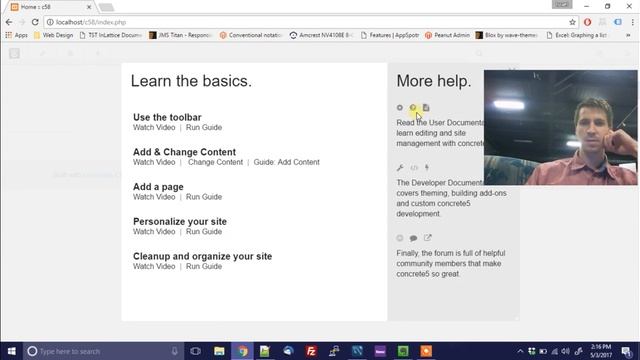The image size is (640, 360).
Task: Open the 'Conventional notatio' bookmark
Action: pos(251,36)
